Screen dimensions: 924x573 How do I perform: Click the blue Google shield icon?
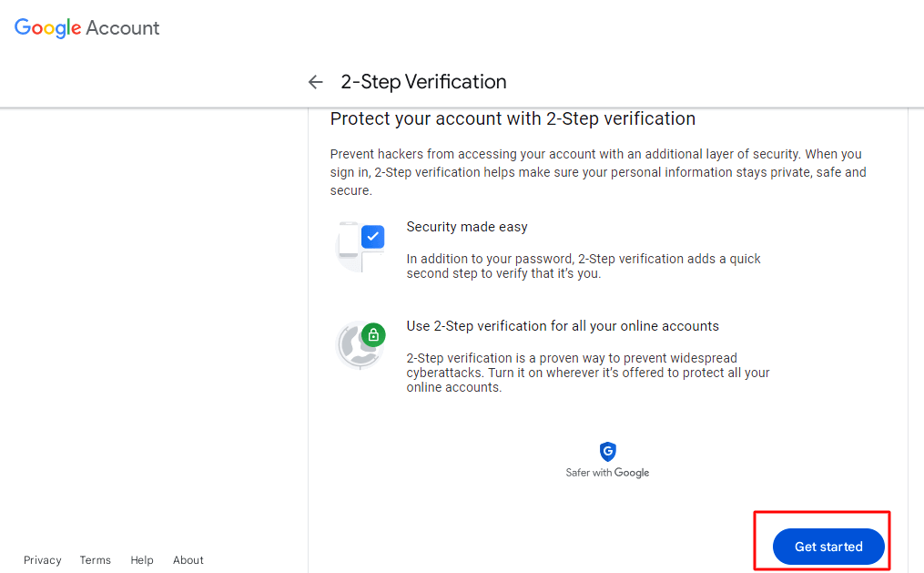(x=607, y=452)
